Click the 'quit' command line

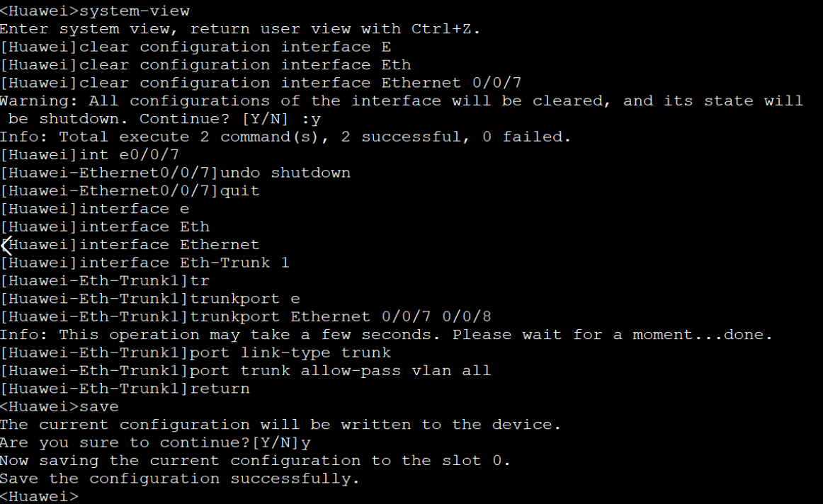coord(240,190)
